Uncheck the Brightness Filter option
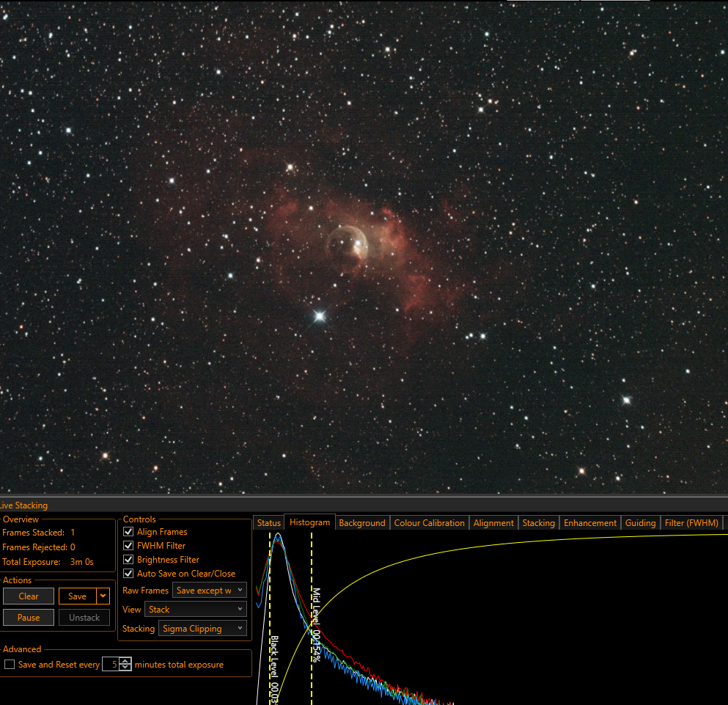 [x=128, y=560]
